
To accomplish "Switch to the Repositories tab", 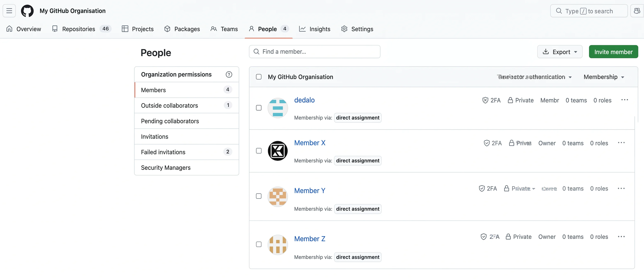I will pyautogui.click(x=81, y=29).
